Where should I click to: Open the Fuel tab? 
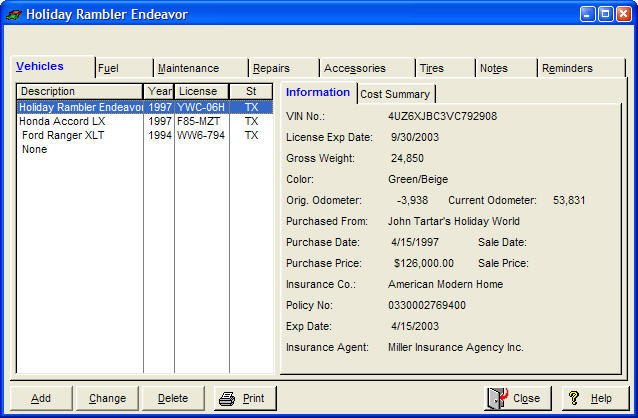108,68
